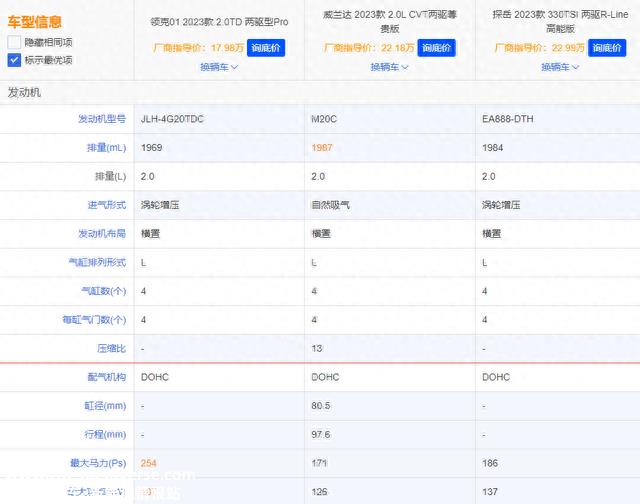Click the 缸径(mm) parameter label
Viewport: 640px width, 504px height.
pos(105,406)
